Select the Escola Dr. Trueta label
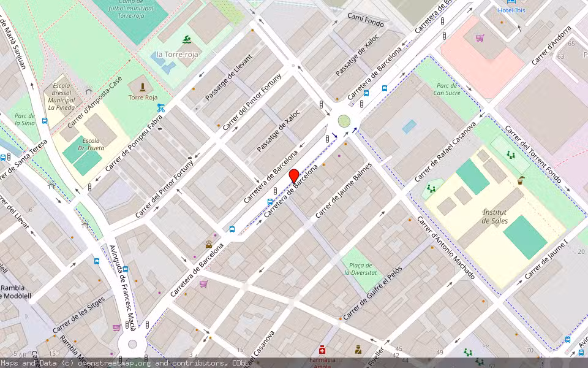 [90, 144]
